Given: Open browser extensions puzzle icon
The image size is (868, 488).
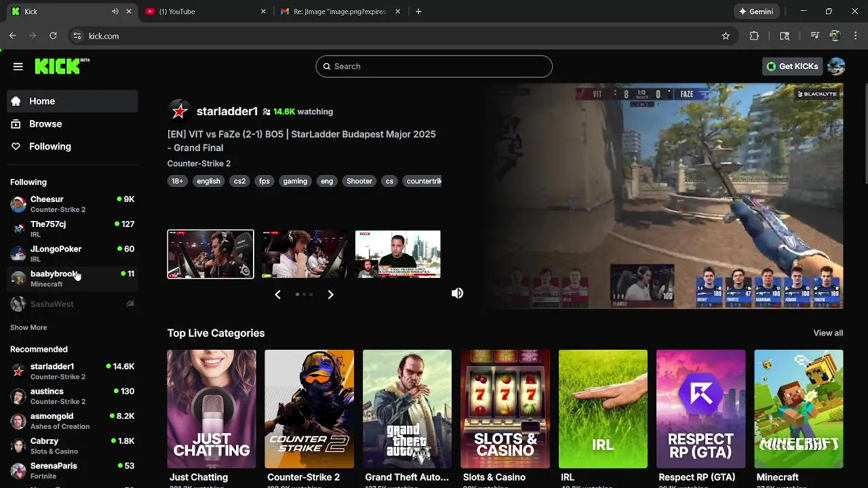Looking at the screenshot, I should point(754,36).
